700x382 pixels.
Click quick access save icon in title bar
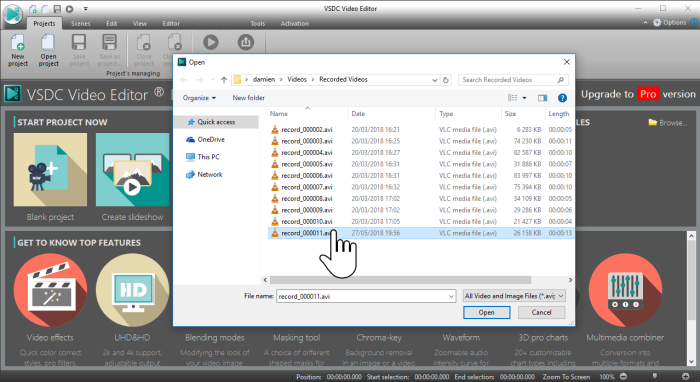tap(57, 8)
